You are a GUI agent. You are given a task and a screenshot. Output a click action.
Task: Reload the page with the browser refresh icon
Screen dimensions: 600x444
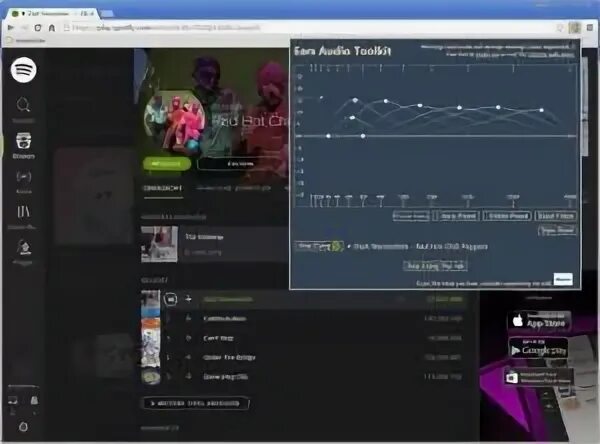tap(38, 28)
